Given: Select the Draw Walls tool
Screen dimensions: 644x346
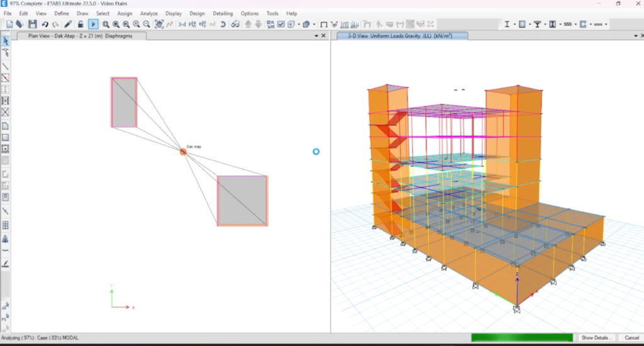Looking at the screenshot, I should 5,174.
